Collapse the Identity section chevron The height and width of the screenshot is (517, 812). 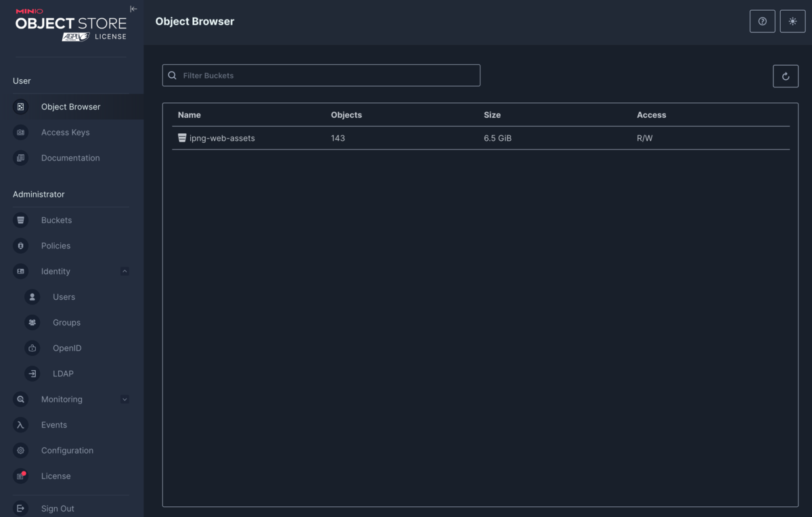(125, 271)
